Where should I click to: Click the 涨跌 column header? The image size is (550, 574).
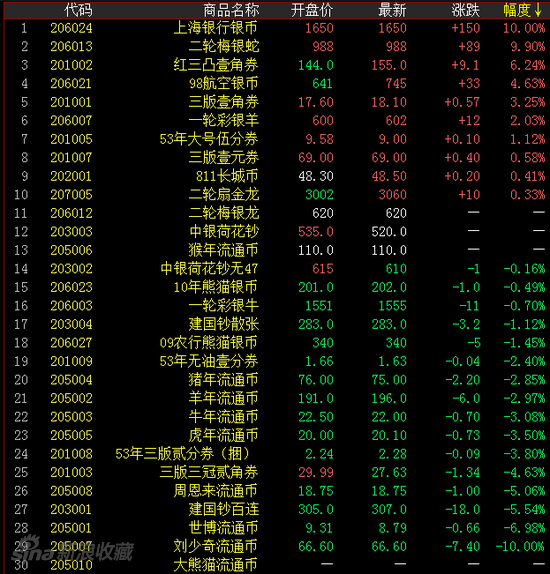click(x=465, y=10)
